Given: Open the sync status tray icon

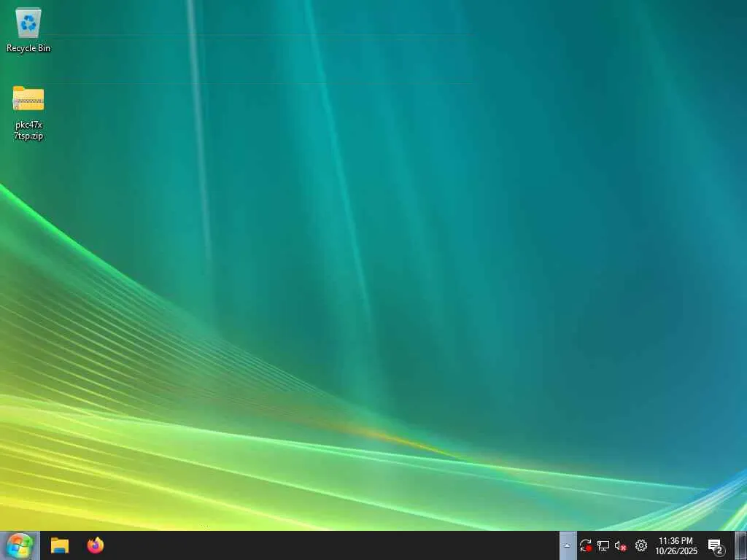Looking at the screenshot, I should coord(586,545).
